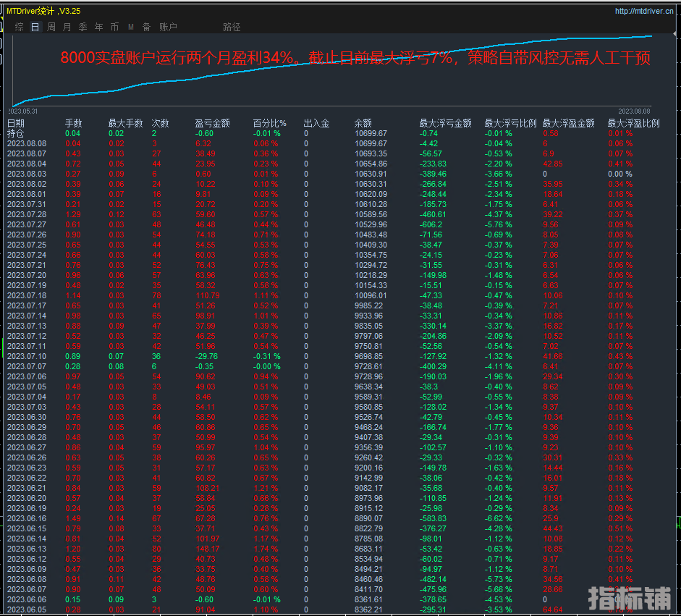The width and height of the screenshot is (681, 616).
Task: Select the 2023.06.06 date row
Action: click(x=27, y=599)
